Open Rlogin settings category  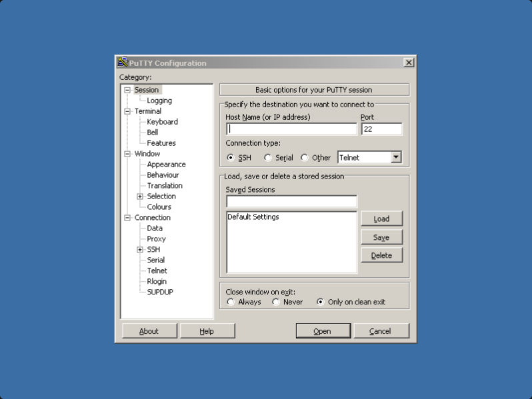pos(157,281)
